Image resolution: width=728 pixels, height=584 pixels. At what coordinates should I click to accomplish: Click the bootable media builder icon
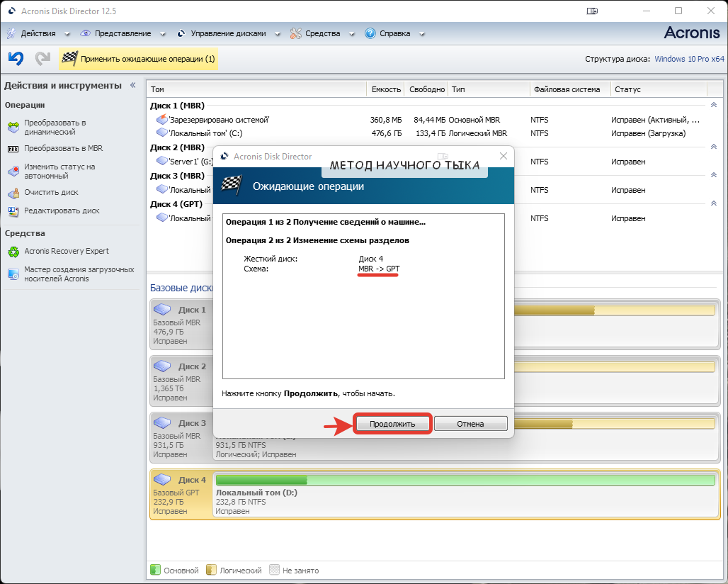tap(13, 274)
